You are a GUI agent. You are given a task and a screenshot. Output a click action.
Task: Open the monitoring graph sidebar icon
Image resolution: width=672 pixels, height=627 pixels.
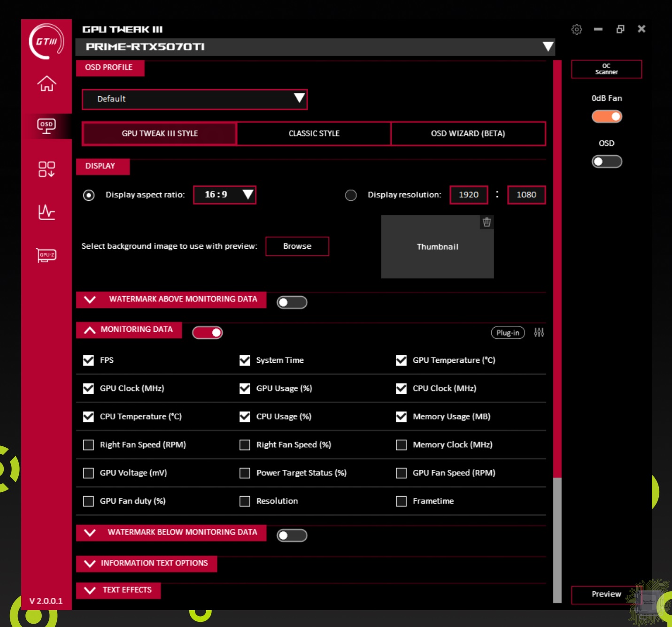coord(46,212)
